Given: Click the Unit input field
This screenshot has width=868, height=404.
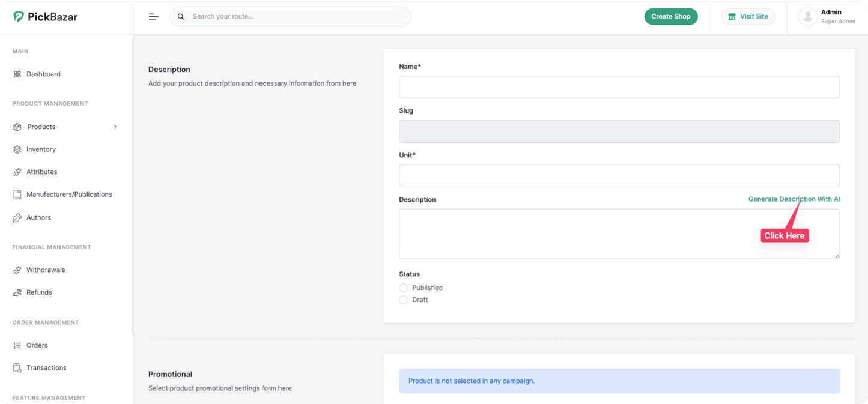Looking at the screenshot, I should pyautogui.click(x=619, y=176).
